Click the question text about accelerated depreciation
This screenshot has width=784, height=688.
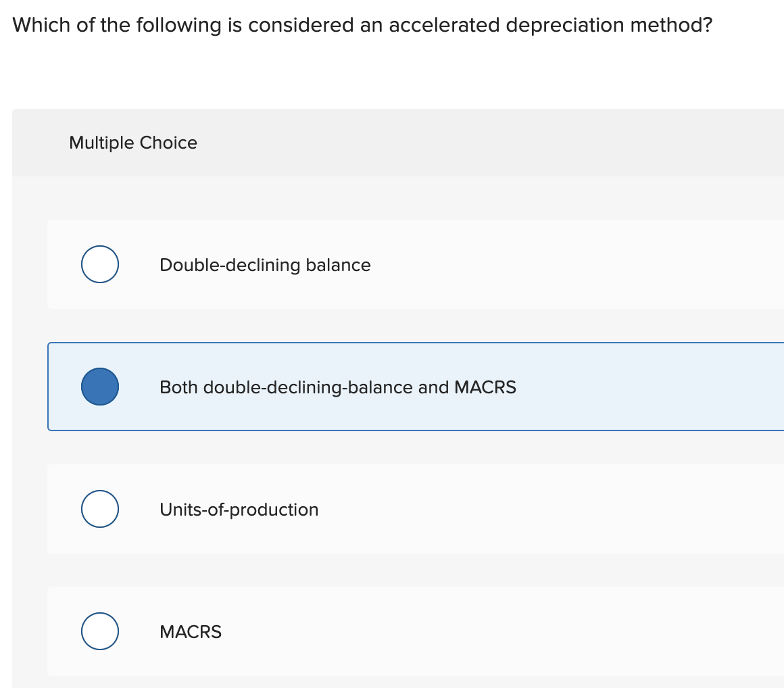[362, 25]
